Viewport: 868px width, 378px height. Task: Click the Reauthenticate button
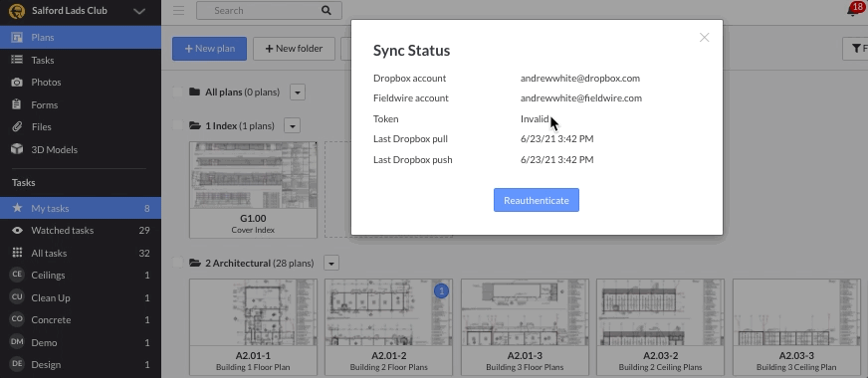coord(537,200)
